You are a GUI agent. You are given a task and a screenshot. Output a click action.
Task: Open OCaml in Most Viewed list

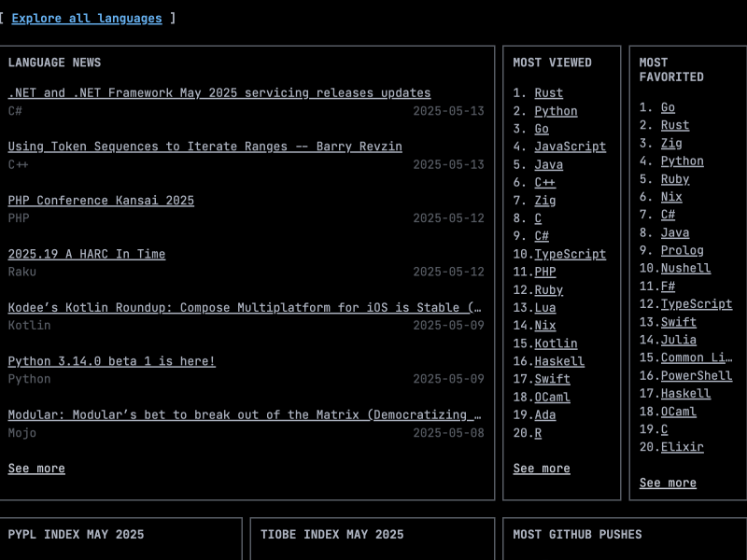(x=552, y=397)
